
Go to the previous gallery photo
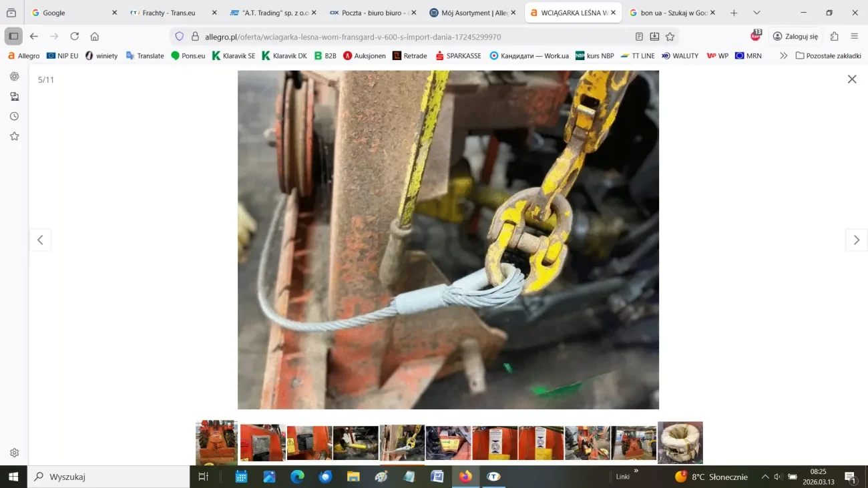40,240
